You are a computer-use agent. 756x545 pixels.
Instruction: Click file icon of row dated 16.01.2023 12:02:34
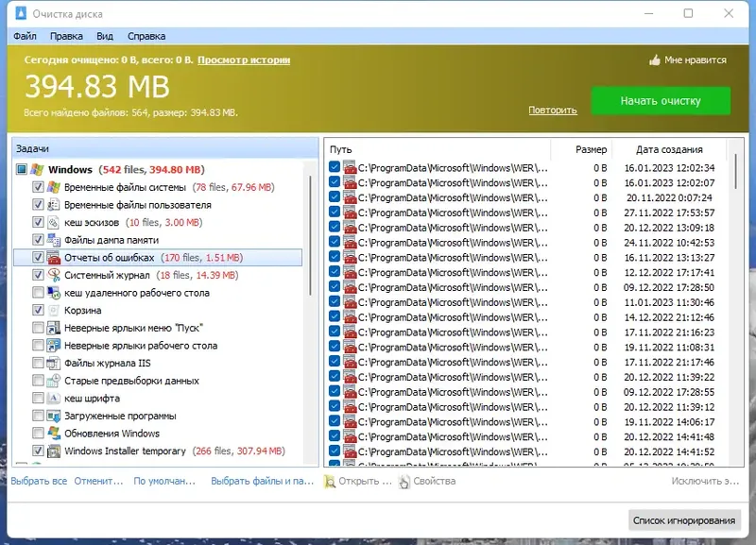(350, 168)
